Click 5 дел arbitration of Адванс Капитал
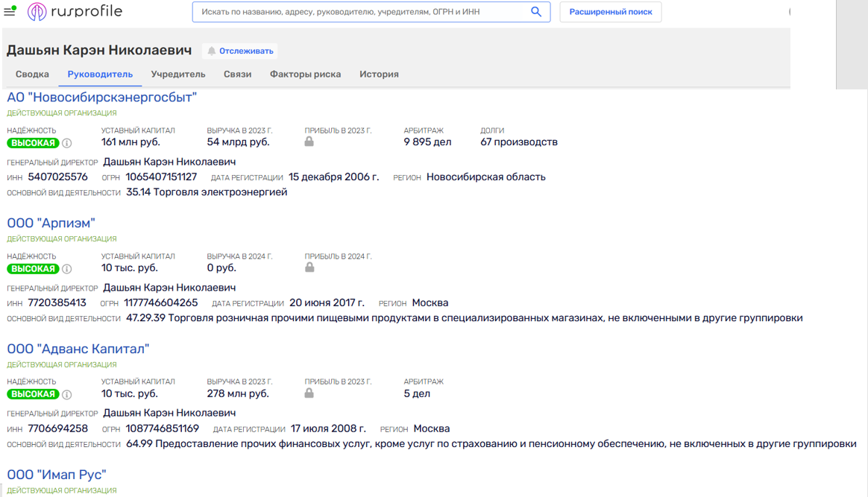Image resolution: width=868 pixels, height=497 pixels. pyautogui.click(x=417, y=393)
